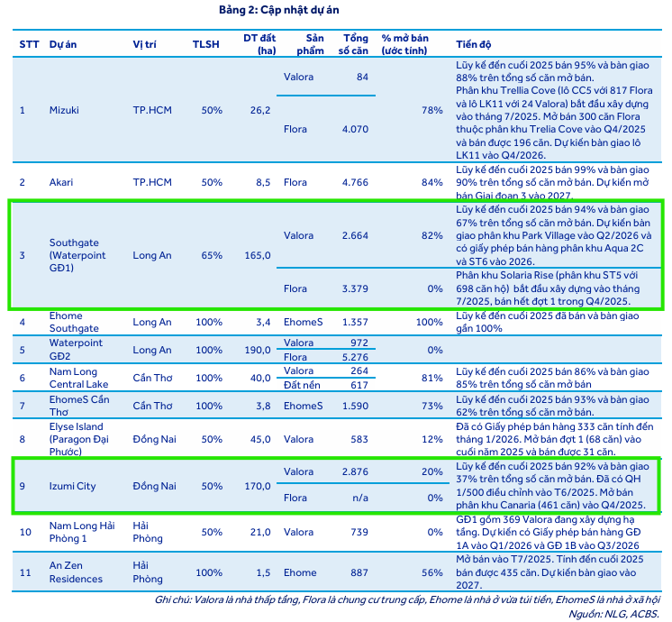Click the Elyse Island (Paragon Đại Phước) cell
The width and height of the screenshot is (672, 622).
tap(77, 439)
